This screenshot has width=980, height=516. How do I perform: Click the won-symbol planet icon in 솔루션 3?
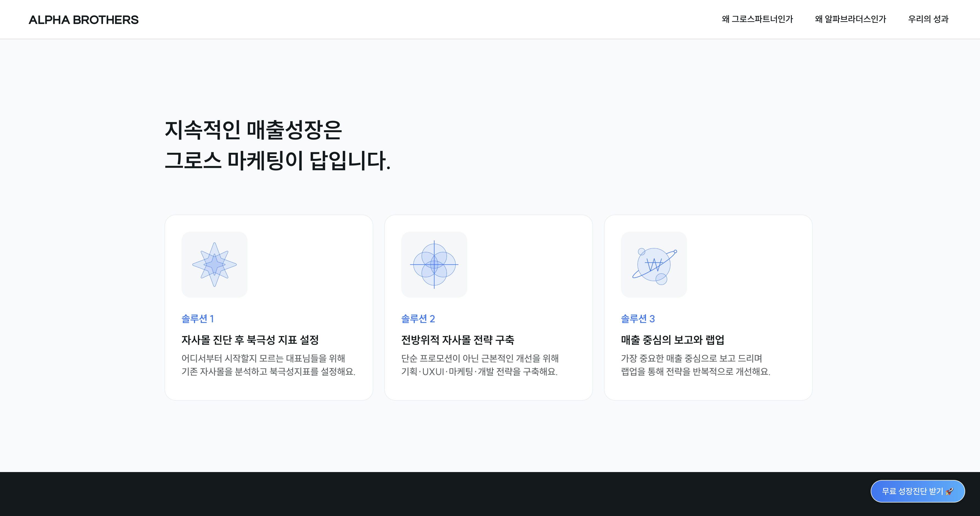tap(654, 265)
